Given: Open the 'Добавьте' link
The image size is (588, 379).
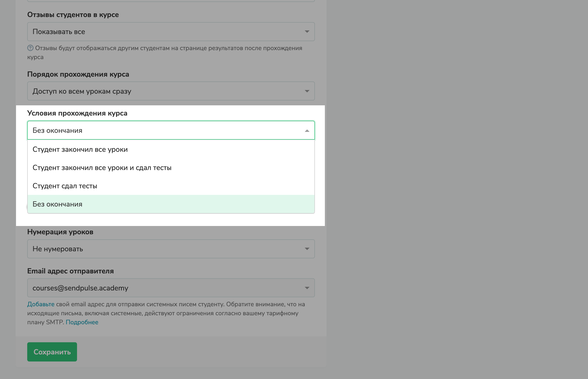Looking at the screenshot, I should pyautogui.click(x=41, y=304).
